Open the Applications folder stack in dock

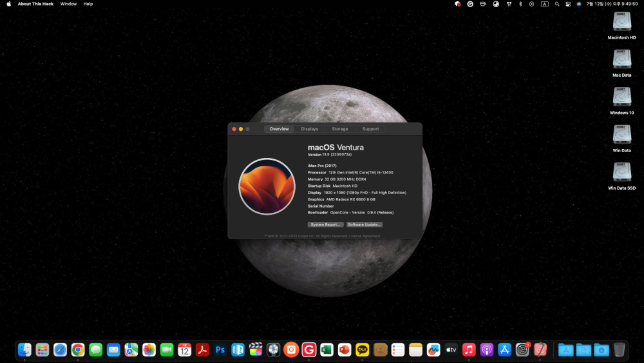point(565,350)
